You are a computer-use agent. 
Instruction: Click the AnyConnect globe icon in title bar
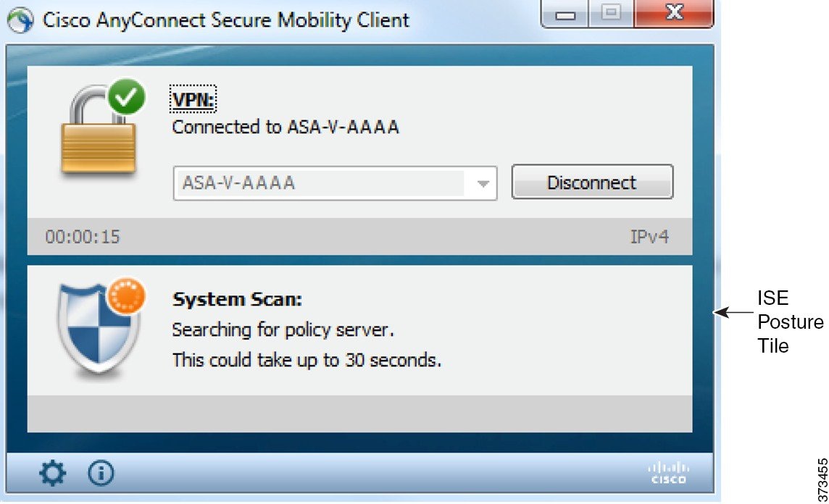tap(22, 20)
